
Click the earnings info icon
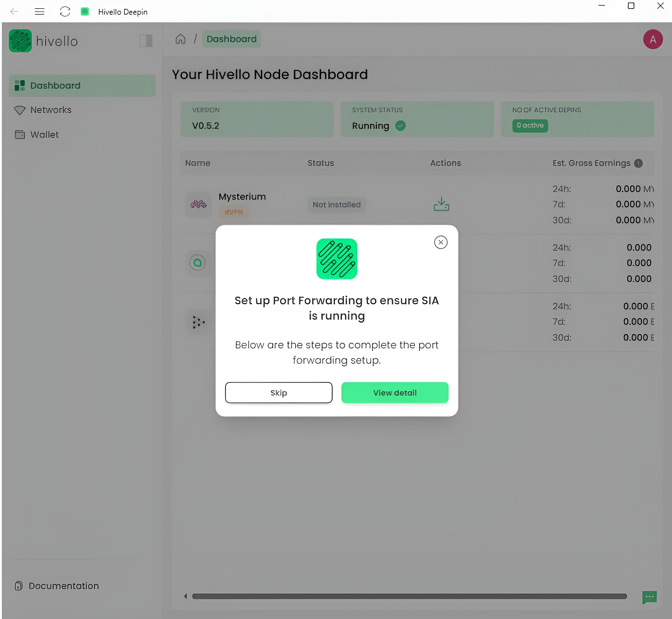click(x=638, y=163)
